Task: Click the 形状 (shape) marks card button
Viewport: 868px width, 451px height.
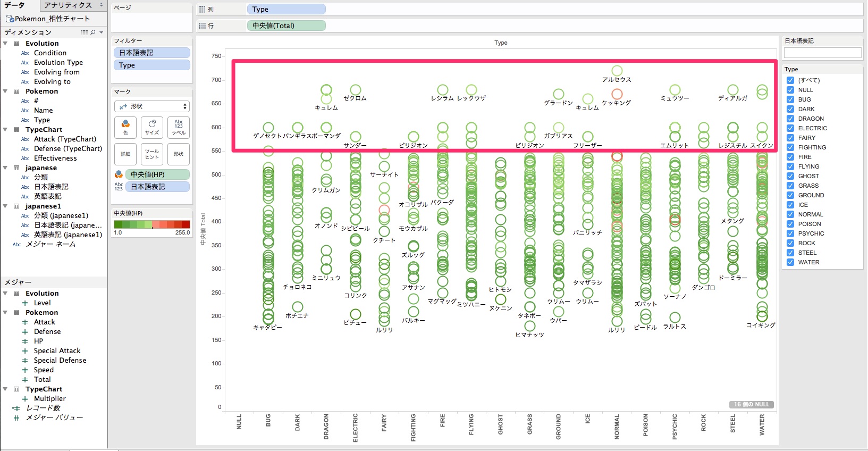Action: click(x=179, y=154)
